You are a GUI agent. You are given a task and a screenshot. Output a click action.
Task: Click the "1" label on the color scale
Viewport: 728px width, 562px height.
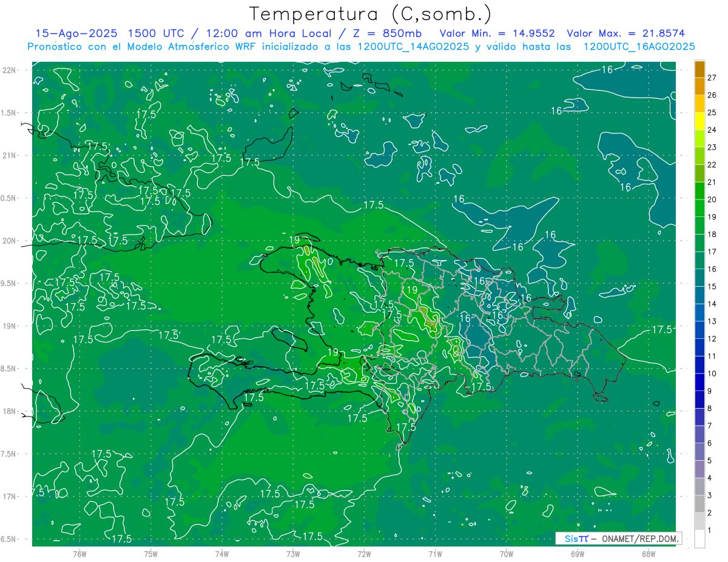tap(709, 530)
